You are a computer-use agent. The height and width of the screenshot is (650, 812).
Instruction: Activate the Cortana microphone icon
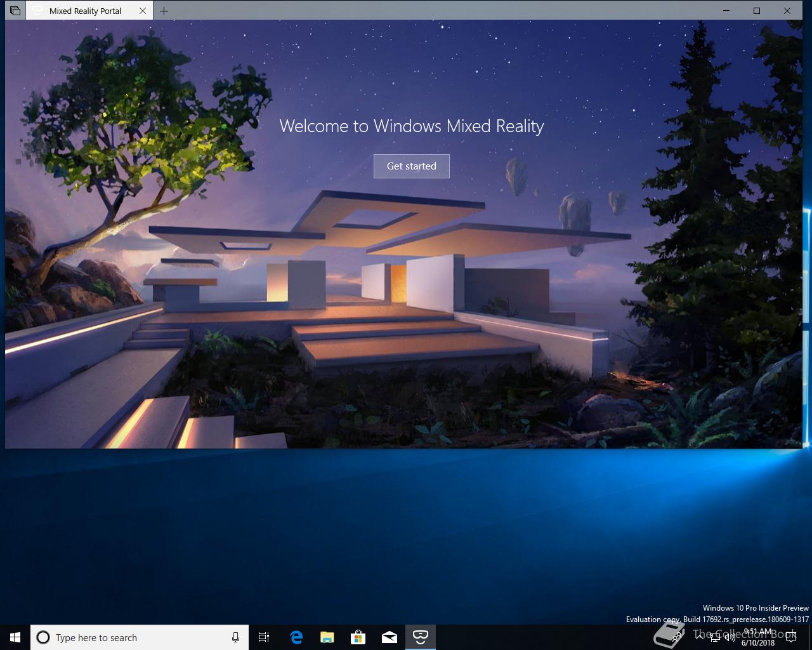click(x=235, y=637)
